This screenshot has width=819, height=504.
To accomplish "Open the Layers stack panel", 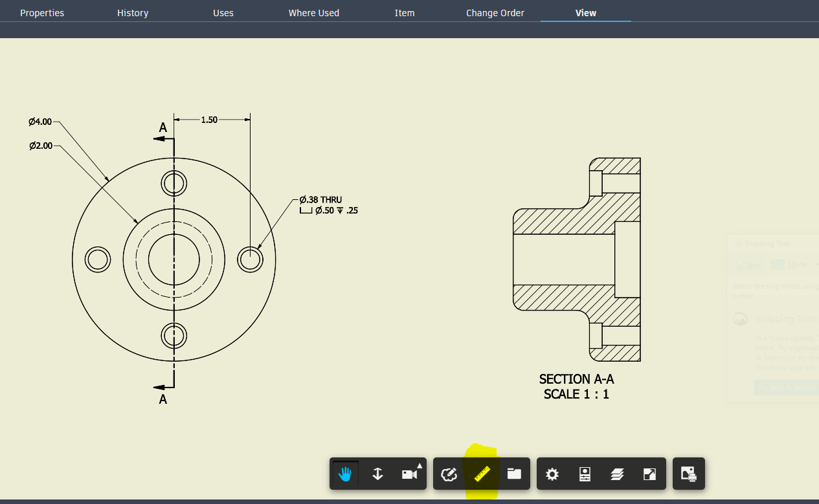I will click(x=617, y=474).
